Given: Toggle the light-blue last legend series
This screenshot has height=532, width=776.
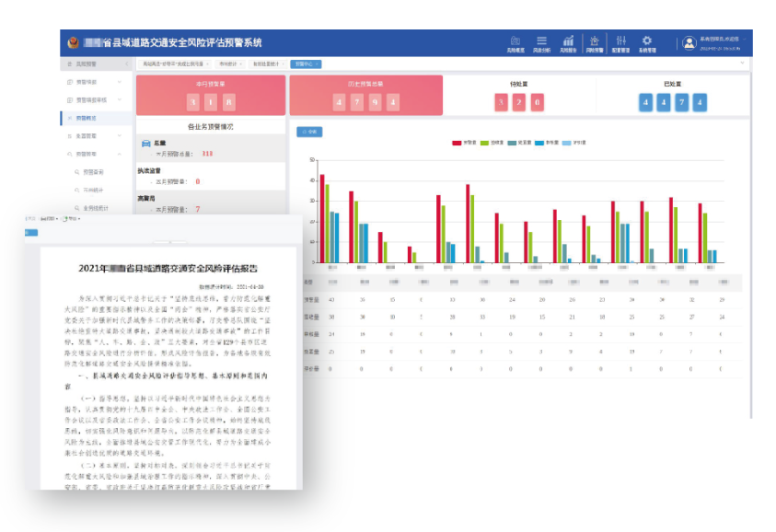Looking at the screenshot, I should [x=574, y=143].
